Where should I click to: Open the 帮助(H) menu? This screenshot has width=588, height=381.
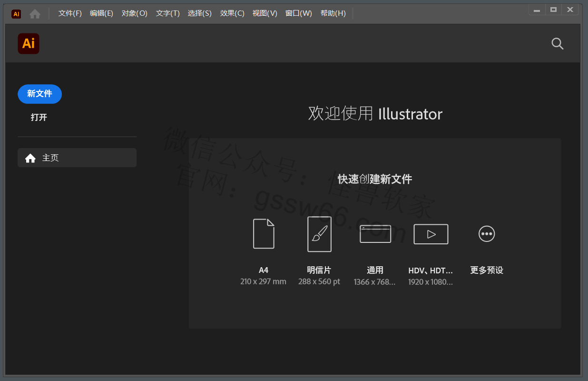point(333,13)
